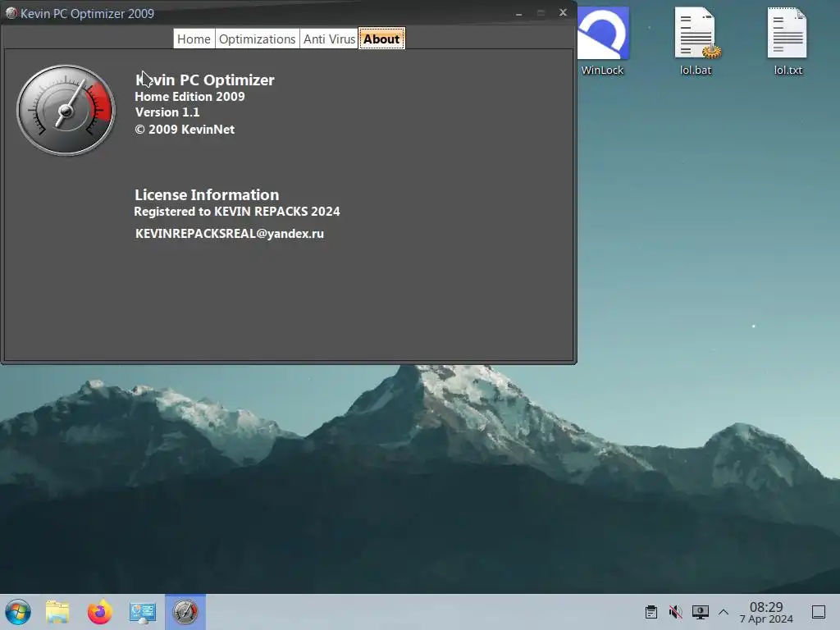Viewport: 840px width, 630px height.
Task: Go to the Anti Virus tab
Action: 329,39
